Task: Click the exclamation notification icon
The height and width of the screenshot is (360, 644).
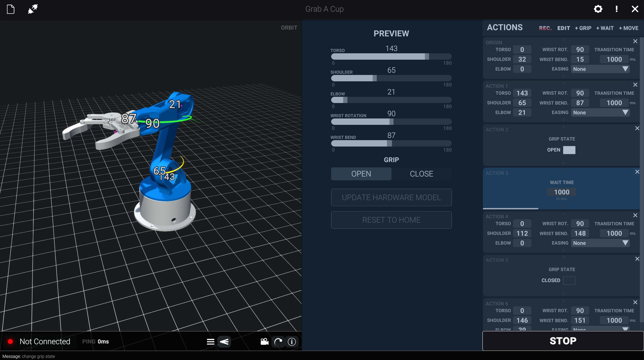Action: coord(617,9)
